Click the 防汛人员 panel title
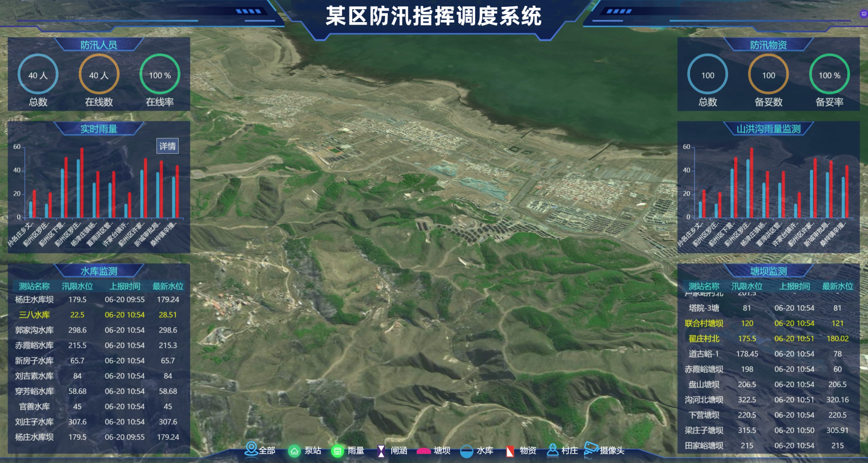 pyautogui.click(x=99, y=45)
